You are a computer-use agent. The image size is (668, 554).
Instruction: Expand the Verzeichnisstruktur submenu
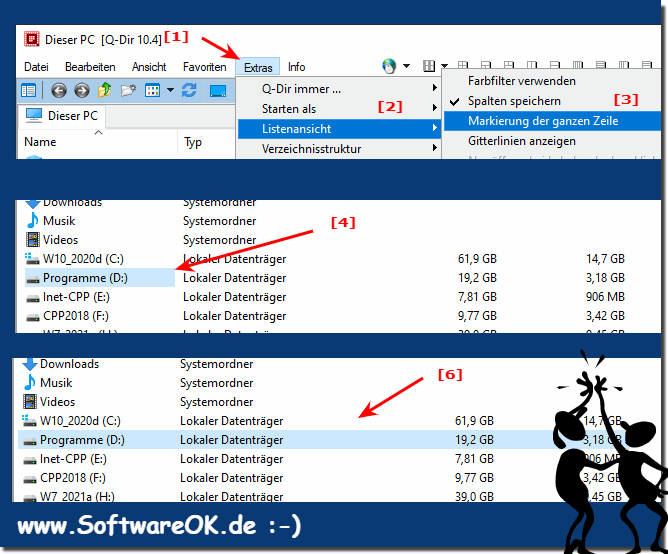tap(338, 149)
